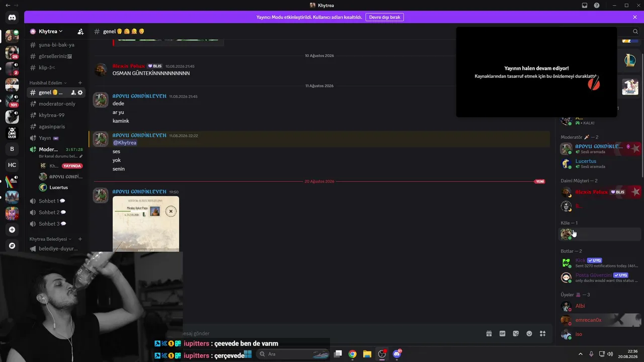Open Discord from the taskbar

[x=397, y=354]
